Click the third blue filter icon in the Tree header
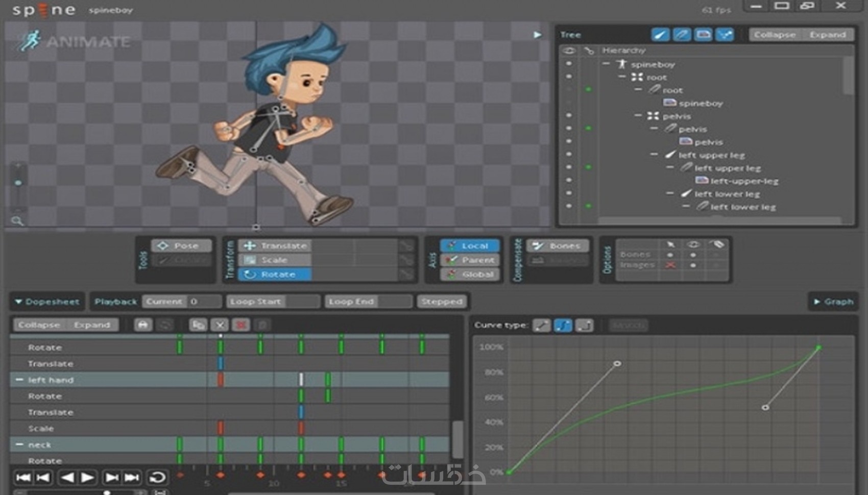This screenshot has height=495, width=868. click(703, 34)
